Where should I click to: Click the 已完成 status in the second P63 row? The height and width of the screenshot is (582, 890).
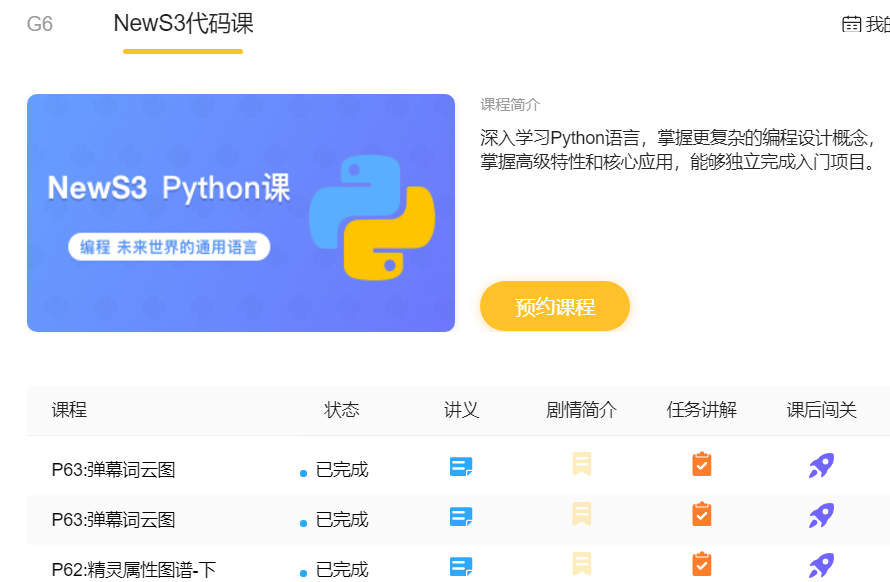(342, 520)
